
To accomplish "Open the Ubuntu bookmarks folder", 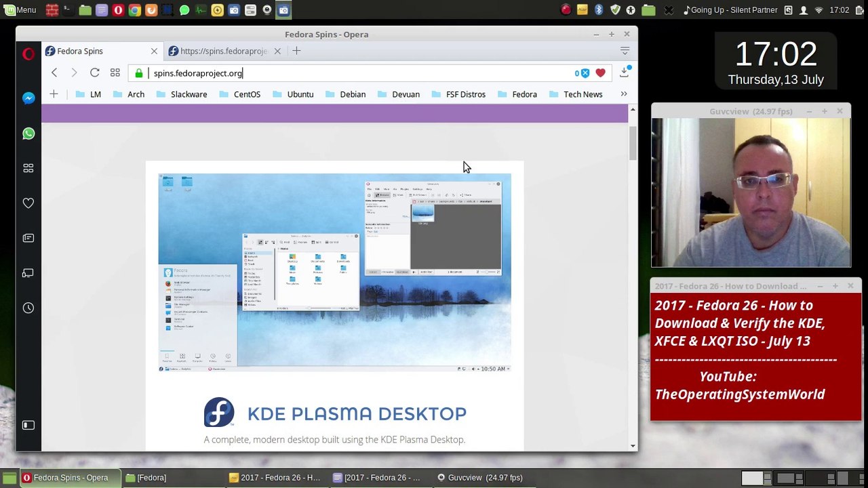I will pos(293,94).
